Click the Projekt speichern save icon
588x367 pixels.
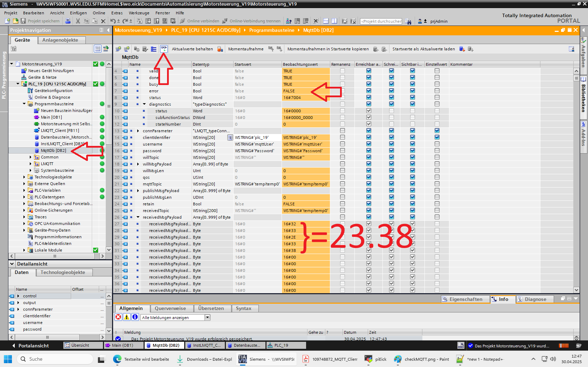pyautogui.click(x=23, y=21)
